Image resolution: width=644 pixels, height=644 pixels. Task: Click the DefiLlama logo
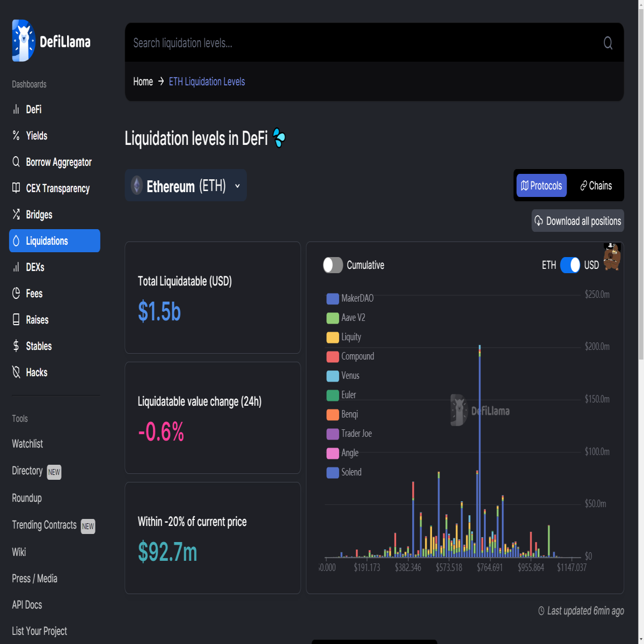click(52, 41)
